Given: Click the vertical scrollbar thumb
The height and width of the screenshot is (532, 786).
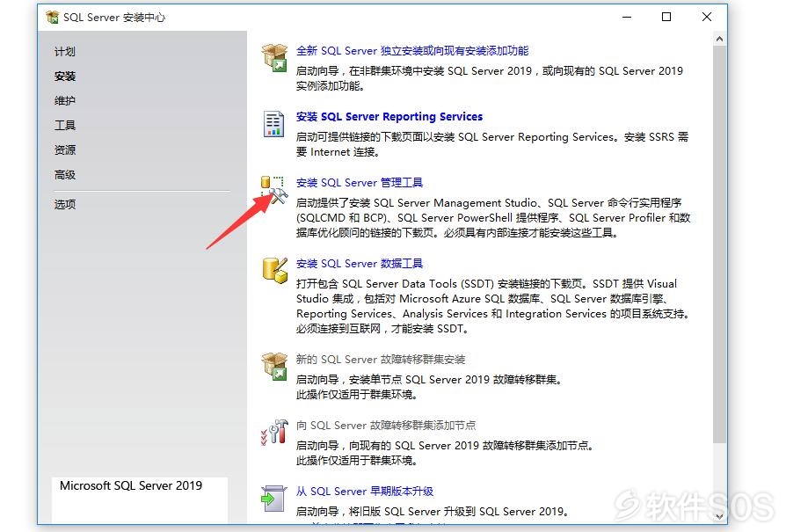Looking at the screenshot, I should tap(719, 244).
